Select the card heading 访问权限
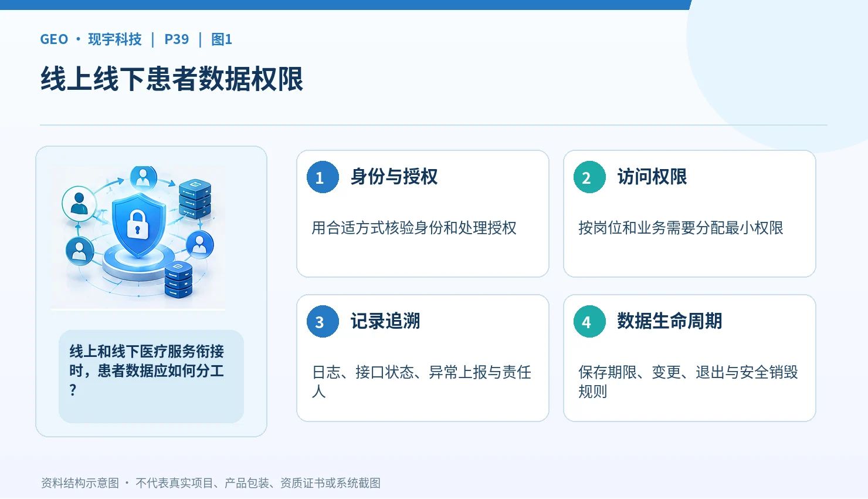Screen dimensions: 868x499 (652, 177)
